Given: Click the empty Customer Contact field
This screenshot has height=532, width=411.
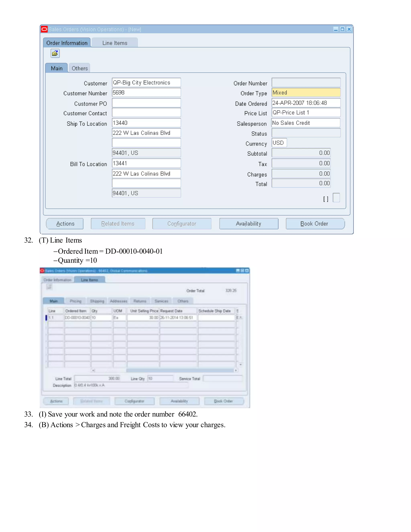Looking at the screenshot, I should coord(146,113).
